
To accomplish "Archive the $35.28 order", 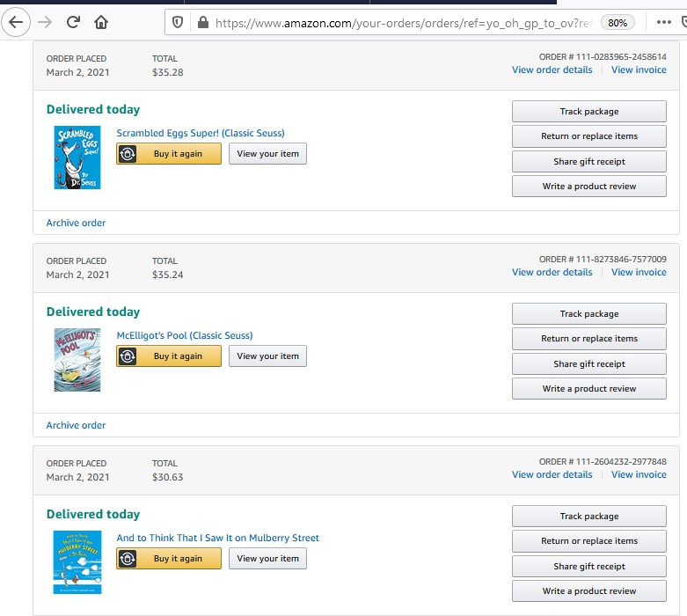I will tap(76, 223).
